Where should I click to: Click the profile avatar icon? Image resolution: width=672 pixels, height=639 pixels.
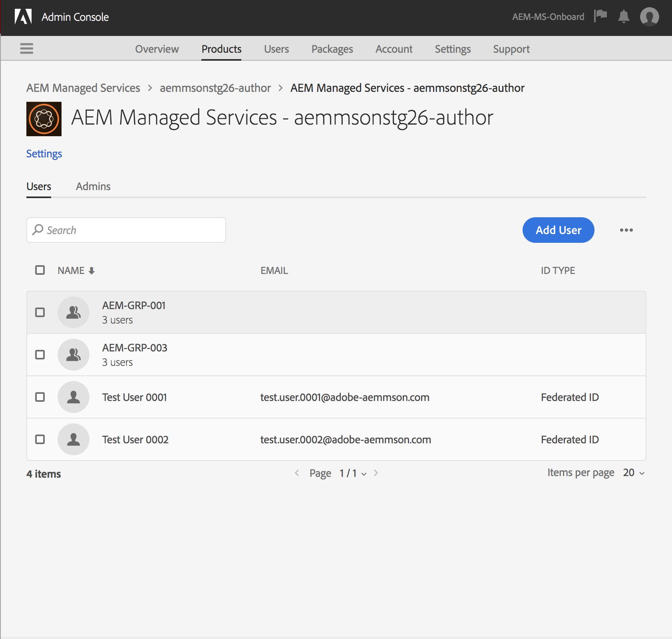pyautogui.click(x=650, y=17)
